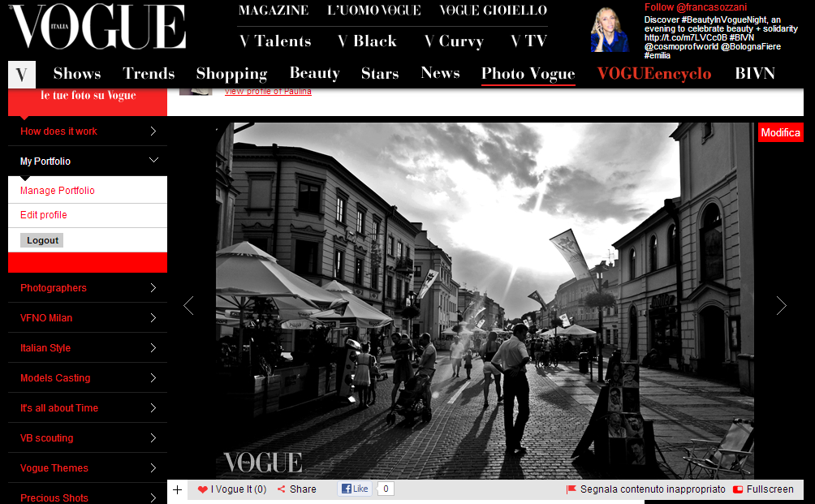This screenshot has height=504, width=815.
Task: Open VOGUEencyclo section
Action: pos(654,75)
